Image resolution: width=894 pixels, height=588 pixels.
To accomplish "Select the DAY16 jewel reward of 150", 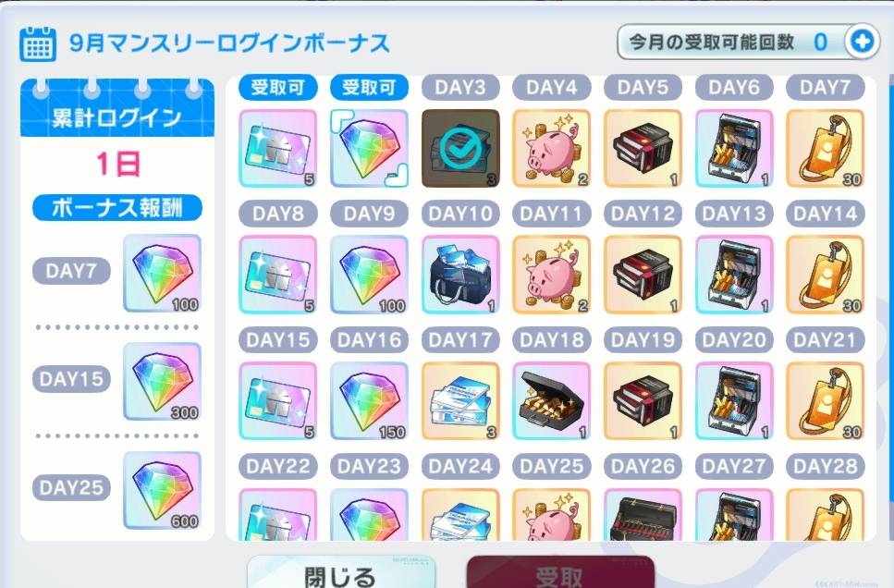I will [369, 401].
